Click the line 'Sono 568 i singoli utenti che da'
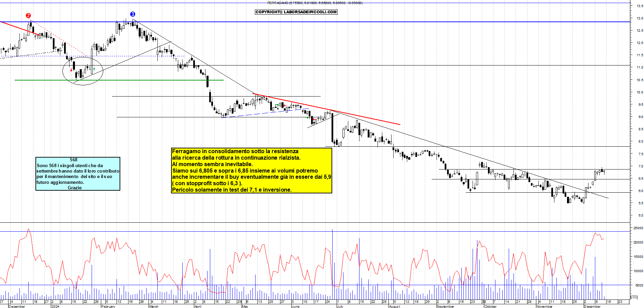Viewport: 644px width, 308px height. (70, 165)
